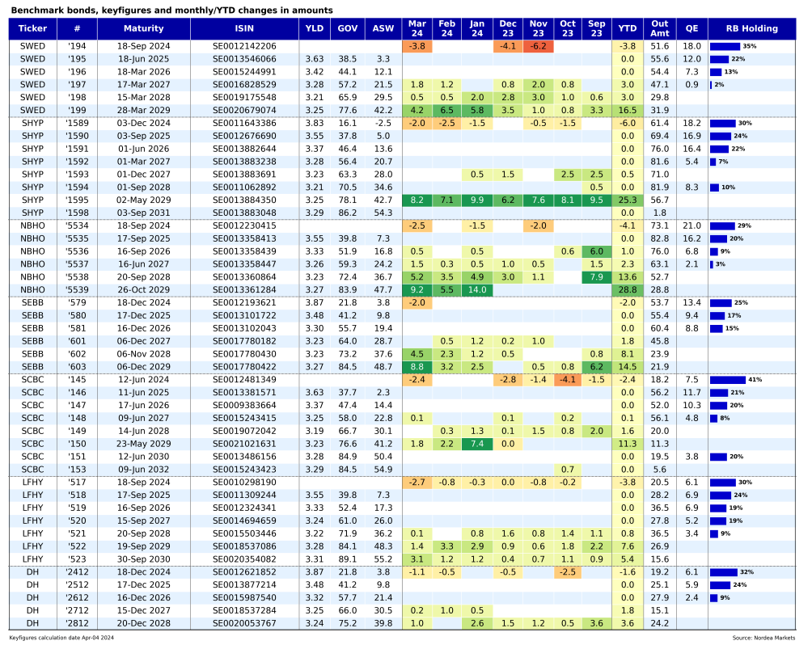Viewport: 812px width, 645px height.
Task: Click the YLD column header
Action: (x=314, y=28)
